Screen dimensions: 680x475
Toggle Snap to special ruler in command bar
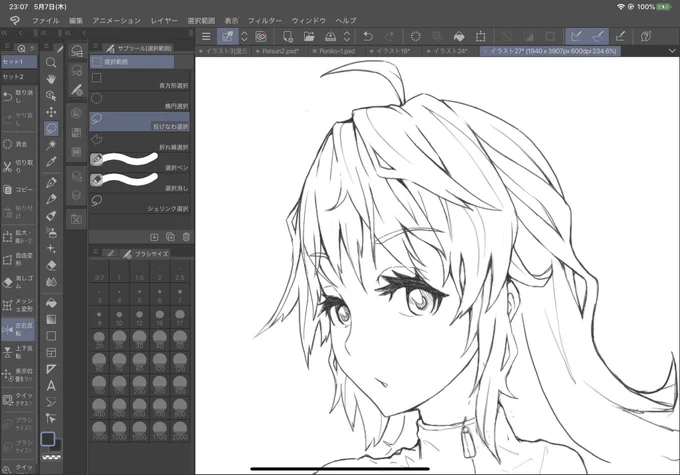[598, 37]
